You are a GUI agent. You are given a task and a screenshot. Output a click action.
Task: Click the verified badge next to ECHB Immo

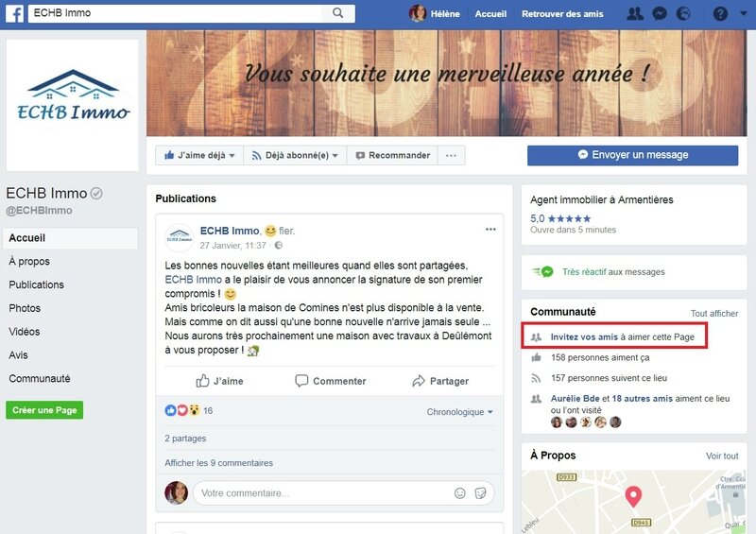(x=96, y=194)
